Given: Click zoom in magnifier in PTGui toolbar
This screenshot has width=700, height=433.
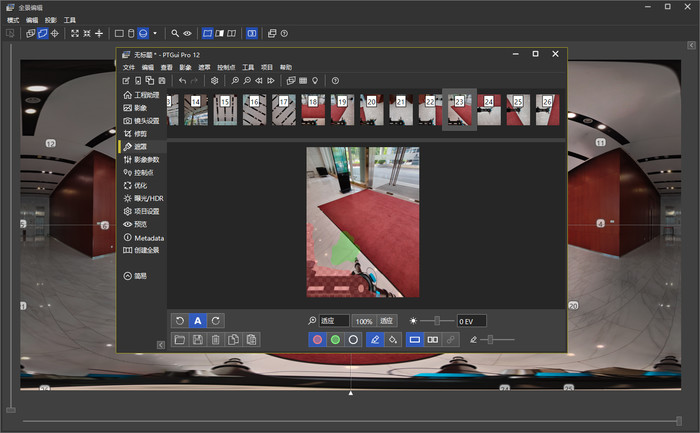Looking at the screenshot, I should tap(235, 81).
